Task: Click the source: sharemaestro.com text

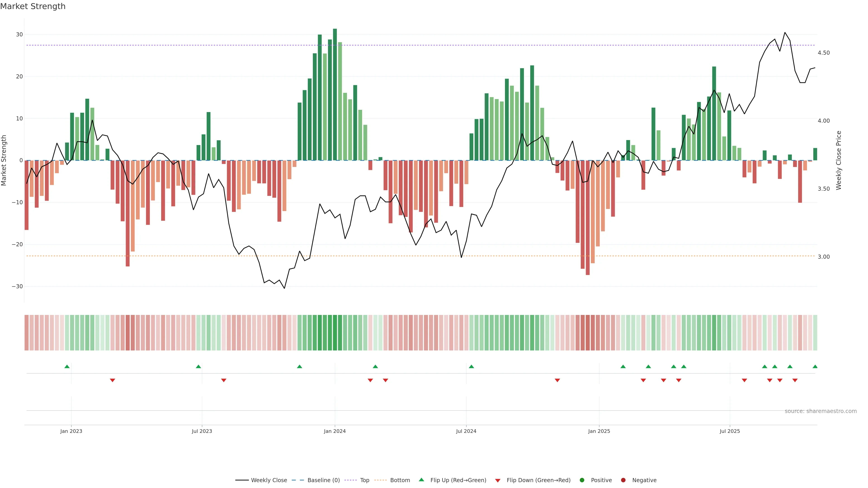Action: 821,411
